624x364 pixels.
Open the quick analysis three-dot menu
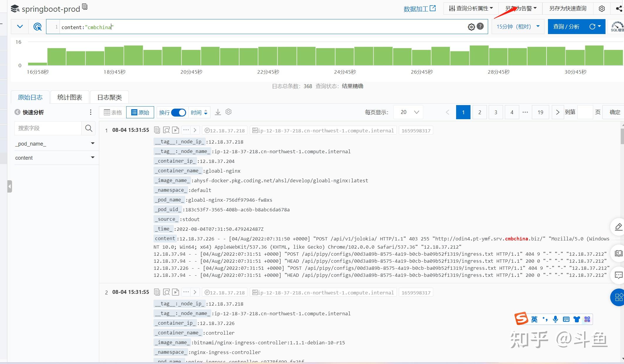(90, 112)
